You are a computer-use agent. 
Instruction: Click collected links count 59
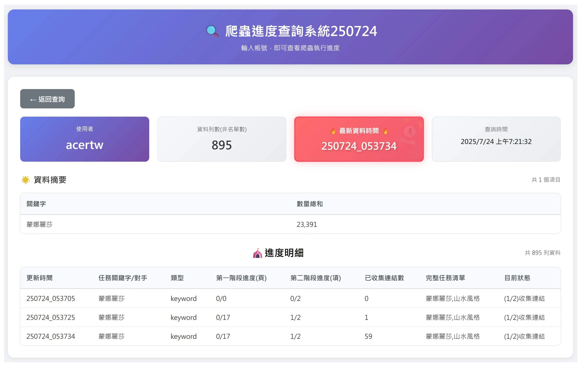click(368, 337)
